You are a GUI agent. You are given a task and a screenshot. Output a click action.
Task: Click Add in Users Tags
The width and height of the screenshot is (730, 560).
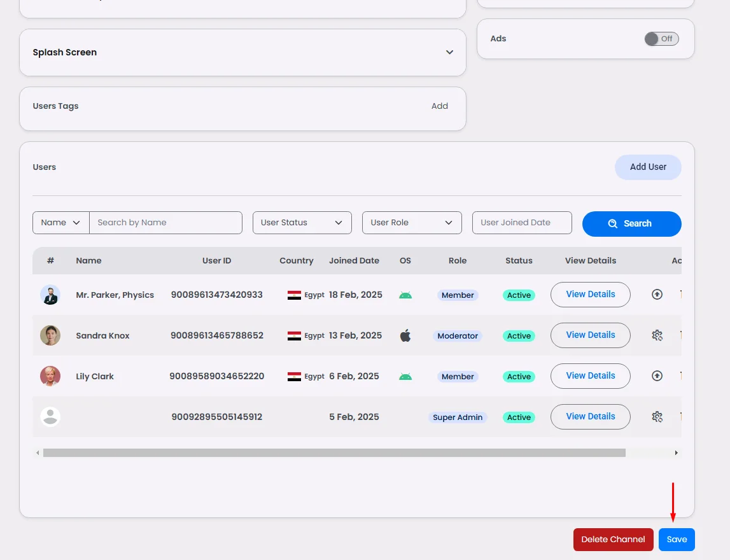tap(440, 106)
